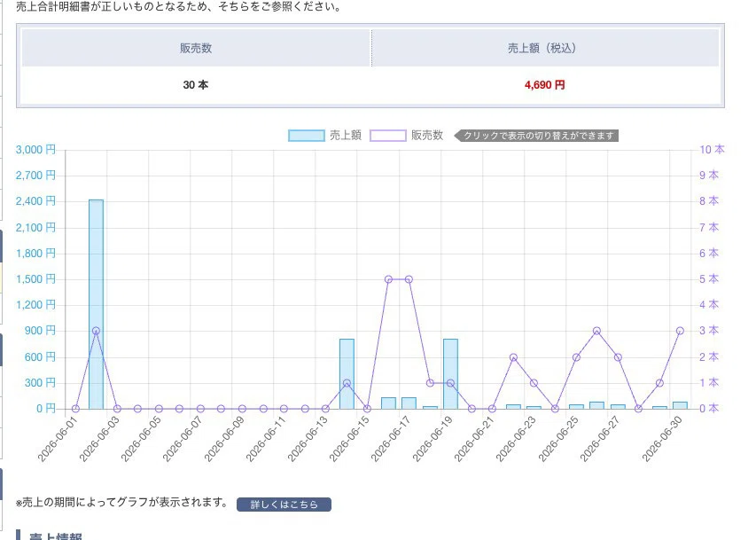Screen dimensions: 756x540
Task: Click the sales bar near 2026-06-19
Action: pyautogui.click(x=450, y=373)
